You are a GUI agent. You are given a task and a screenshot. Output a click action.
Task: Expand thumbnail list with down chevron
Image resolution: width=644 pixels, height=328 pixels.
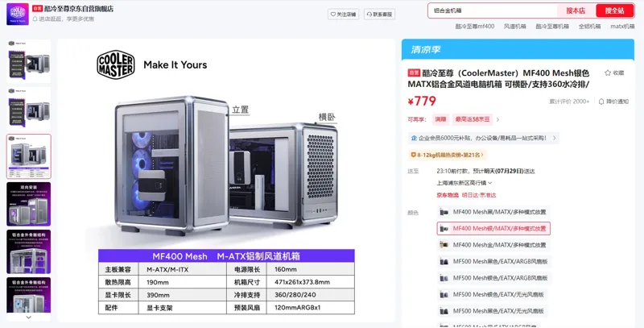(29, 318)
